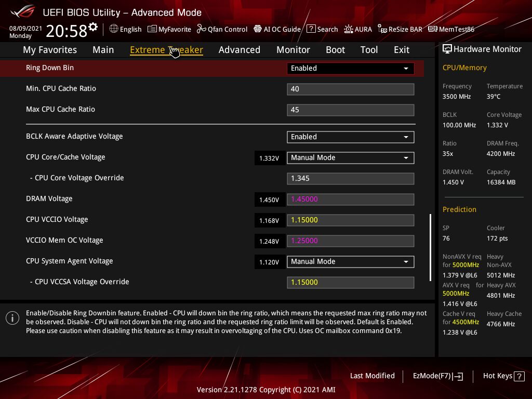Toggle ReSize BAR icon

point(382,29)
